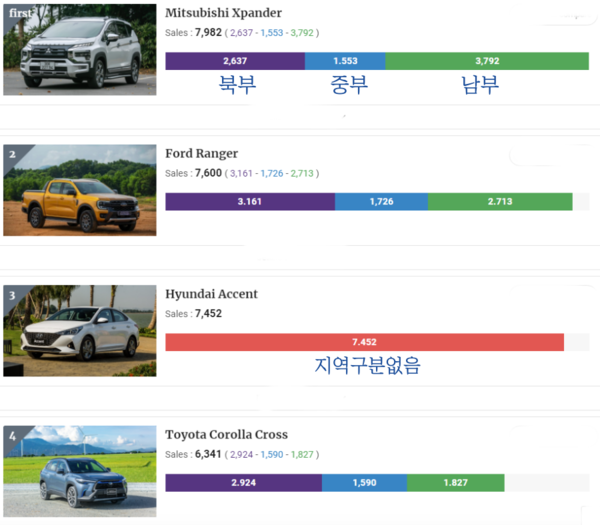The image size is (600, 525).
Task: Select Hyundai Accent red bar 7.452
Action: pos(365,342)
